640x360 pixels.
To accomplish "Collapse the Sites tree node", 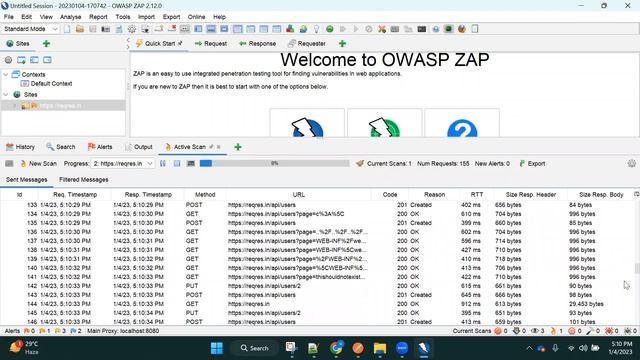I will pos(6,95).
